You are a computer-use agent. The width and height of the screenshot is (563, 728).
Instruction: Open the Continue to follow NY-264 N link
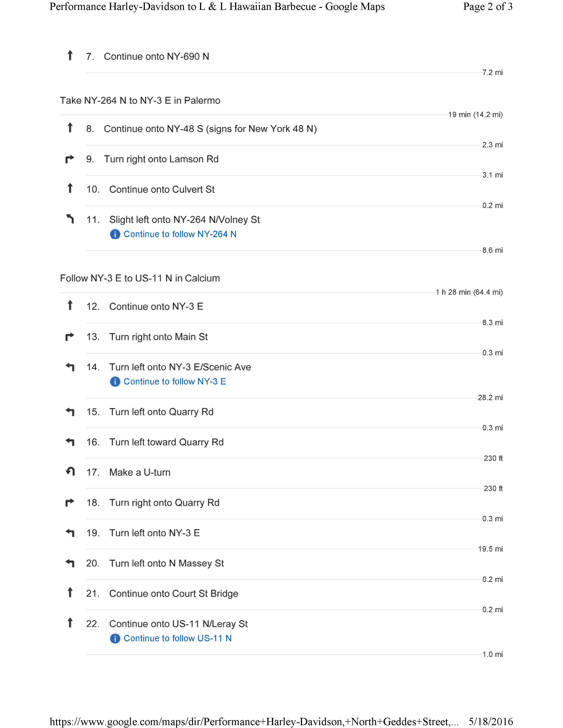tap(180, 234)
